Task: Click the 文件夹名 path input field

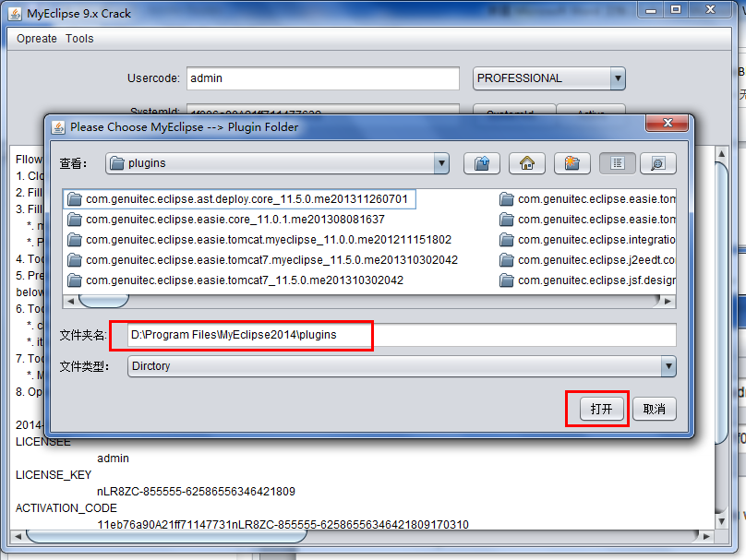Action: tap(402, 335)
